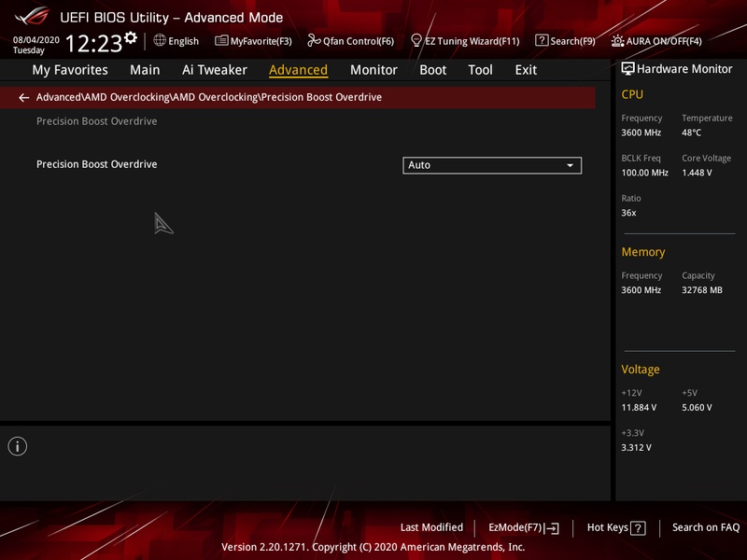Click the EzMode exit arrow icon
Screen dimensions: 747x560
552,528
